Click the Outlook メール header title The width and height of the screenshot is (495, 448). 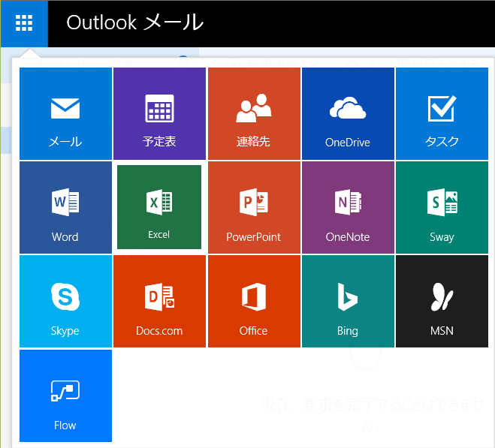pyautogui.click(x=134, y=23)
